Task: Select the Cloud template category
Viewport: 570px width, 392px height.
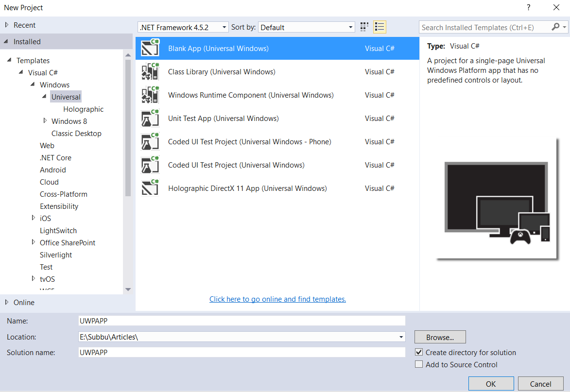Action: (49, 182)
